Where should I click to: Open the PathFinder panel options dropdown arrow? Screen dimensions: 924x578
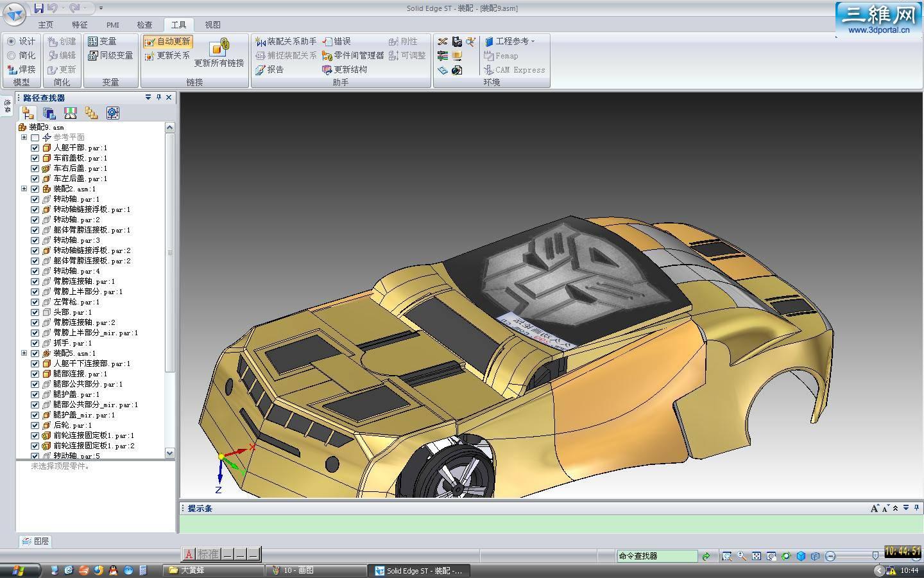point(148,98)
